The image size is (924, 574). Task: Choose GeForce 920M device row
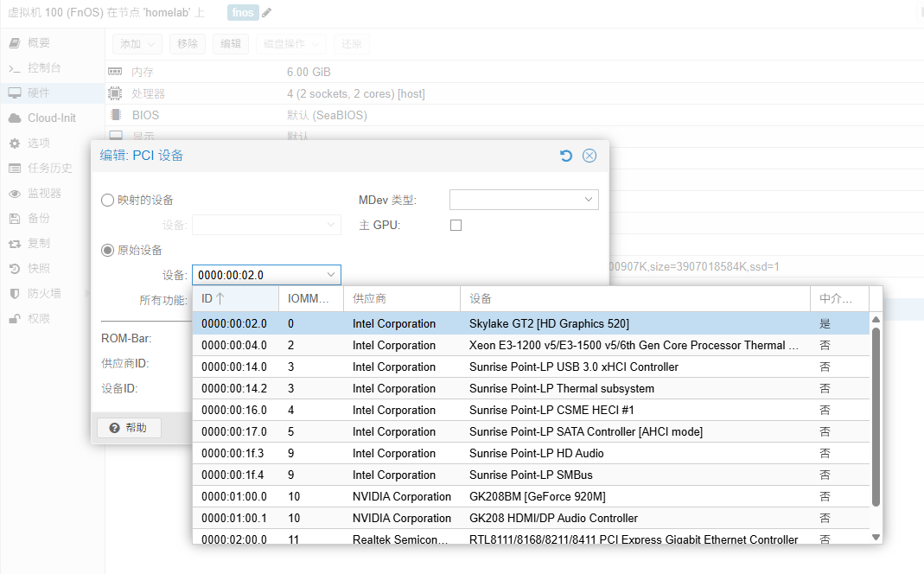pyautogui.click(x=536, y=496)
